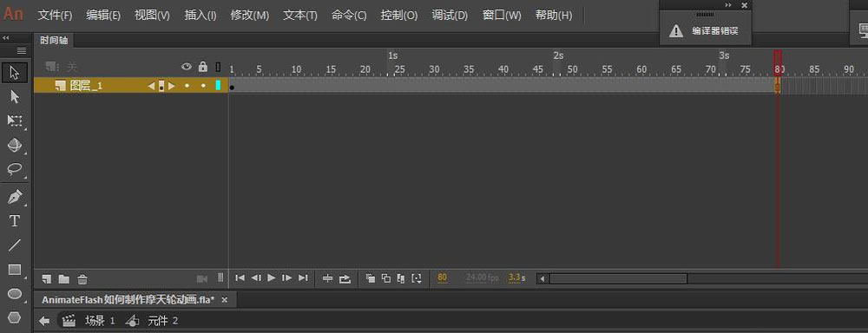
Task: Center the frame in timeline
Action: pyautogui.click(x=328, y=278)
